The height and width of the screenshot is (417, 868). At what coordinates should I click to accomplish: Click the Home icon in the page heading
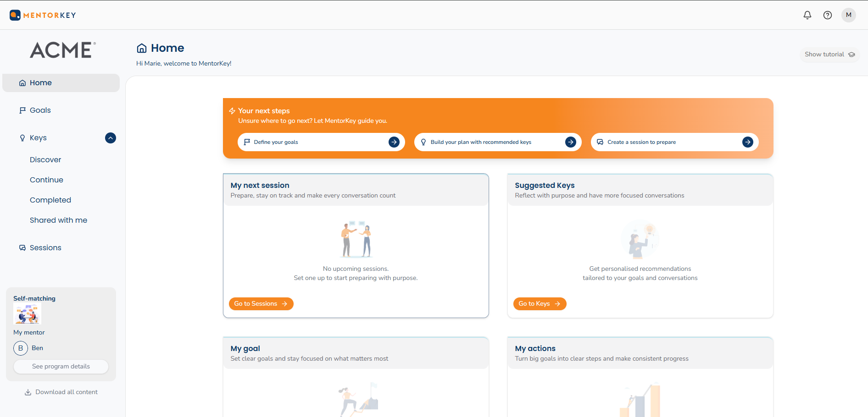tap(142, 48)
